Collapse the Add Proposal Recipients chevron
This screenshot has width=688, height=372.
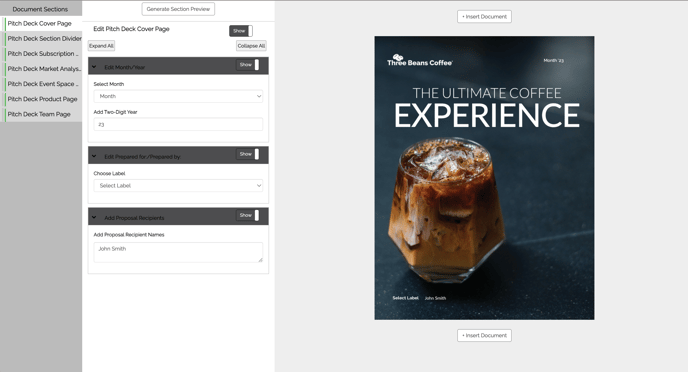94,217
